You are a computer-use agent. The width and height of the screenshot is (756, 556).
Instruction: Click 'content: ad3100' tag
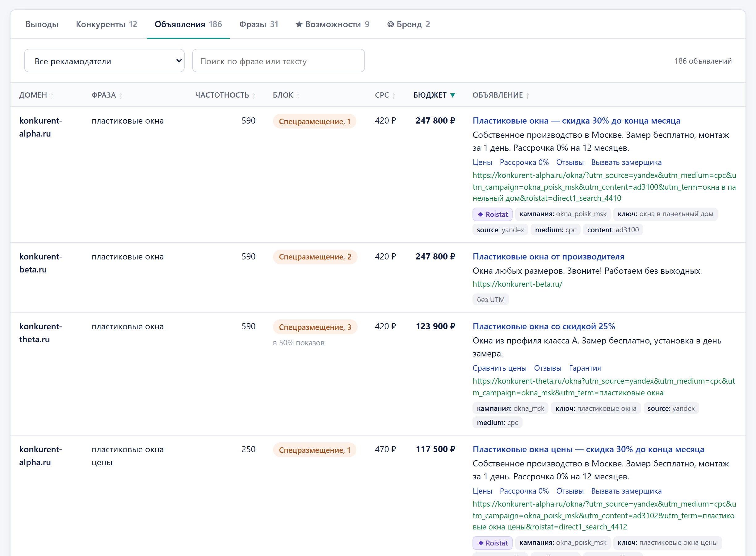pyautogui.click(x=613, y=230)
